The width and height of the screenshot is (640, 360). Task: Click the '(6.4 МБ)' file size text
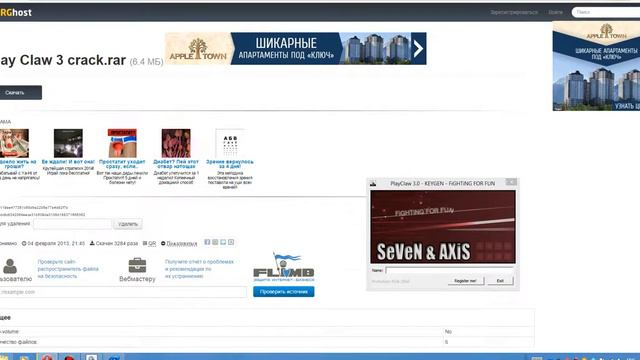[147, 62]
